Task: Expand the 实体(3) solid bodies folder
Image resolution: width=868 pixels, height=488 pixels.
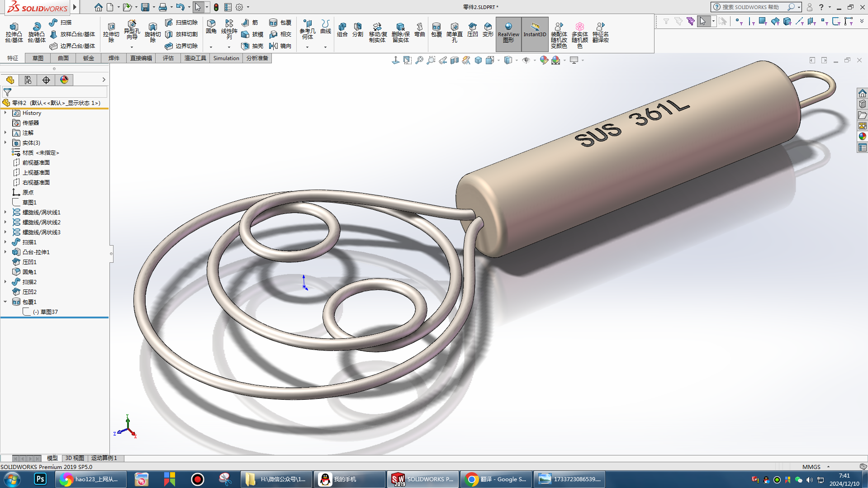Action: [x=5, y=143]
